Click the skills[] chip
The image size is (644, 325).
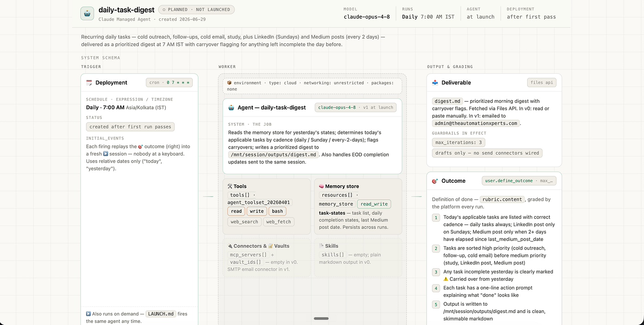(333, 255)
